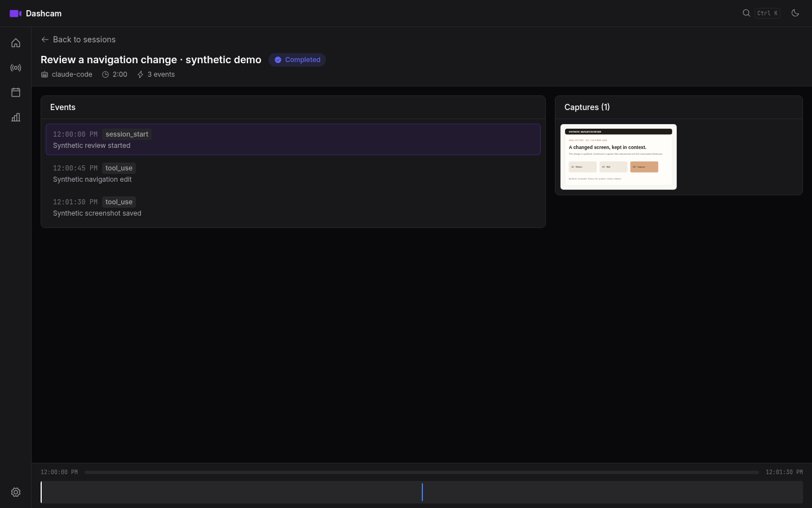Image resolution: width=812 pixels, height=508 pixels.
Task: Open Settings with the gear icon
Action: click(16, 492)
